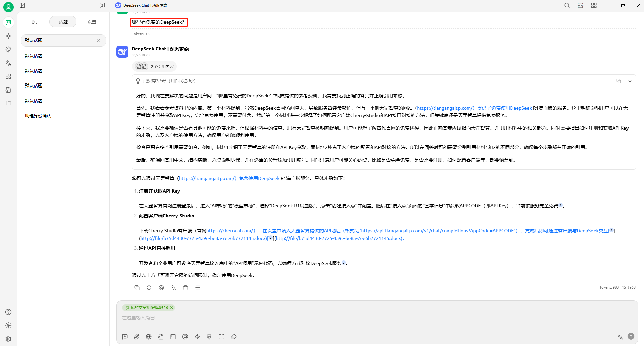Open citation 1 after 完全免费
This screenshot has height=346, width=644.
[x=561, y=205]
